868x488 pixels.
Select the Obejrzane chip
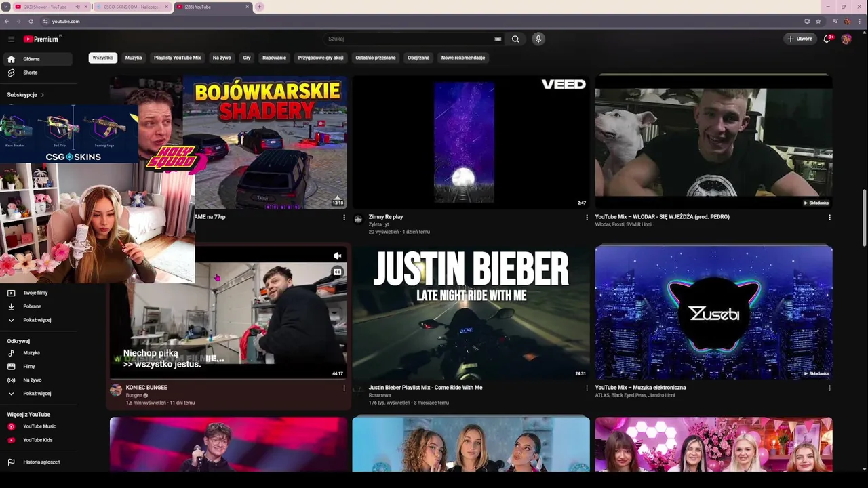418,58
